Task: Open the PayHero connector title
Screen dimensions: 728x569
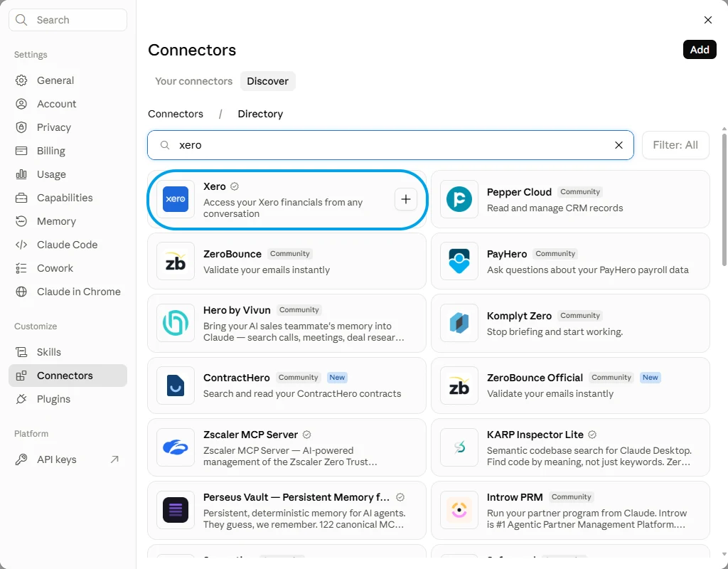Action: [x=507, y=254]
